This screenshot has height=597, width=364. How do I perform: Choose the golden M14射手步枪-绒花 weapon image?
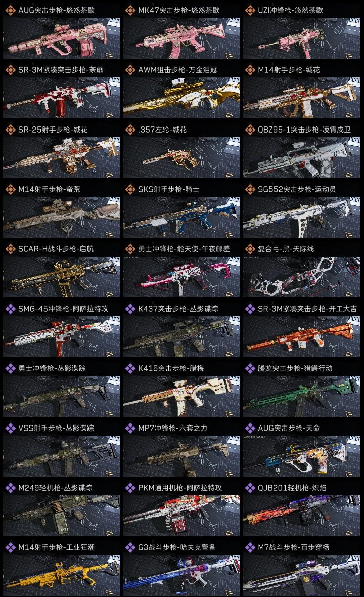click(x=301, y=98)
